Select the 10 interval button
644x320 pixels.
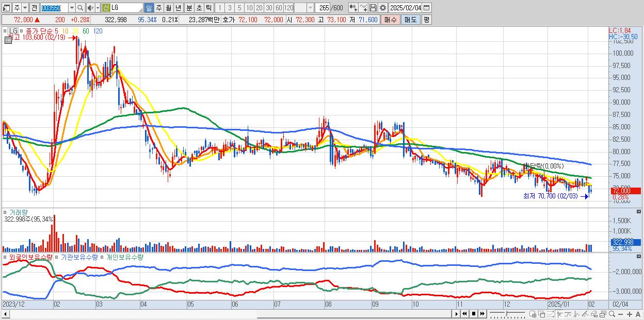coord(249,8)
